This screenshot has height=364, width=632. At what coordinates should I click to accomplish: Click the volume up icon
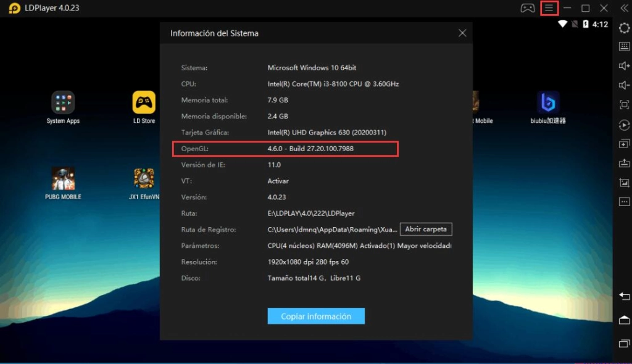pyautogui.click(x=624, y=66)
